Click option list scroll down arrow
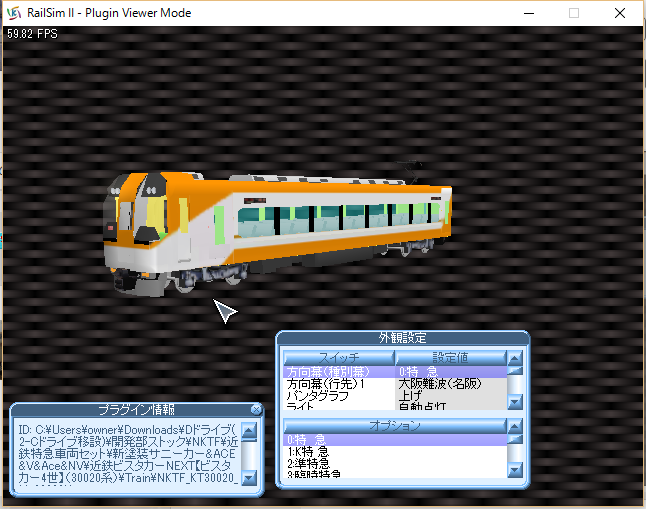 click(515, 470)
